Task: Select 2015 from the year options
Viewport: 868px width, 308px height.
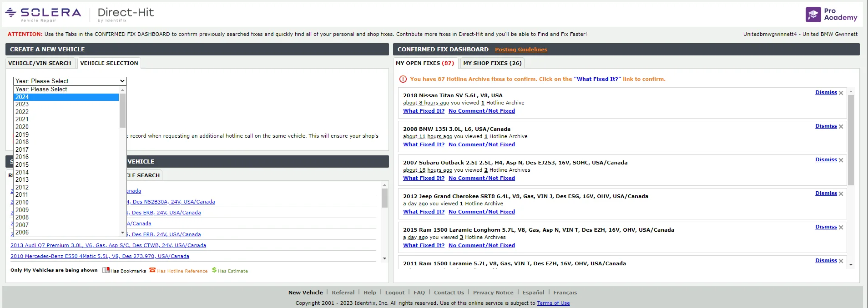Action: (66, 165)
